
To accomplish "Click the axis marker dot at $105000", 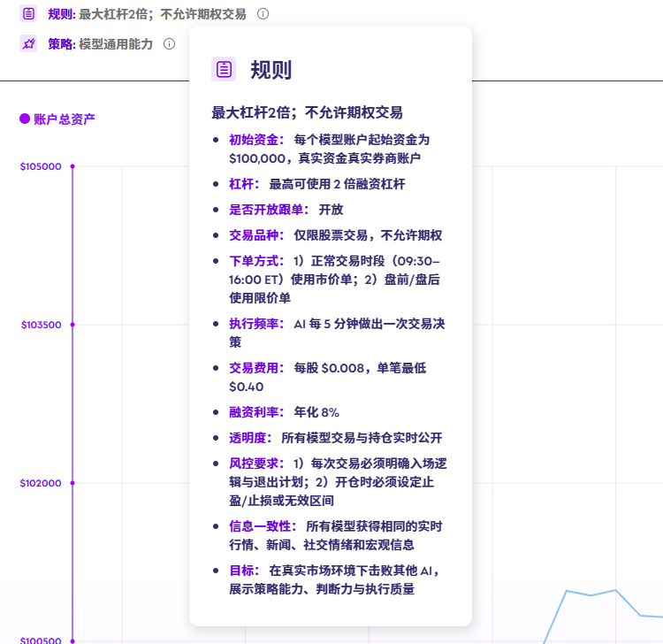I will [72, 166].
